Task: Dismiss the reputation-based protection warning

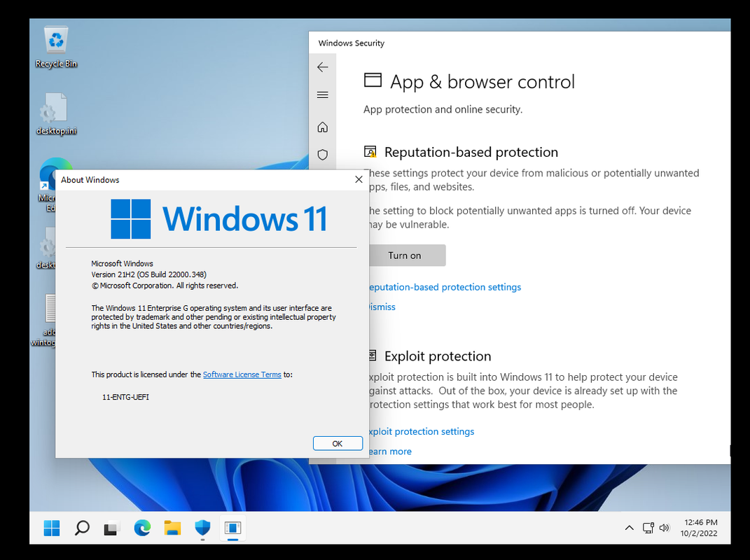Action: (x=382, y=307)
